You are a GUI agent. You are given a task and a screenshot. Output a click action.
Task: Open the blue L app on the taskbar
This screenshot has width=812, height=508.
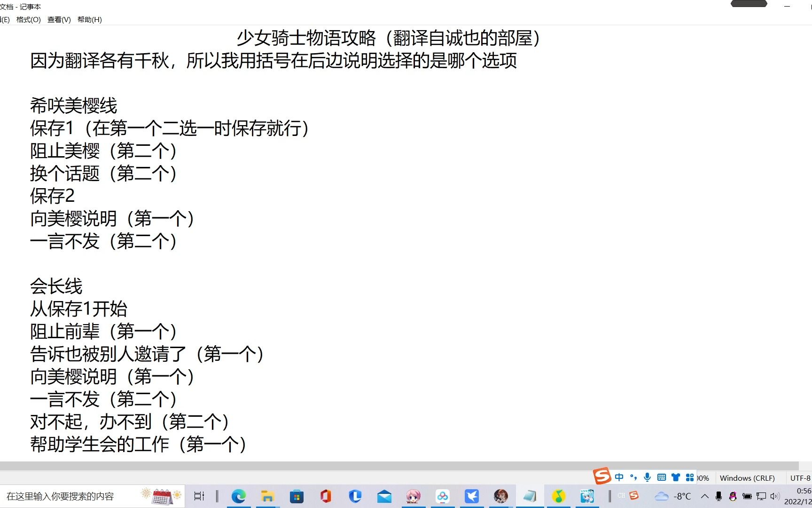pyautogui.click(x=355, y=496)
